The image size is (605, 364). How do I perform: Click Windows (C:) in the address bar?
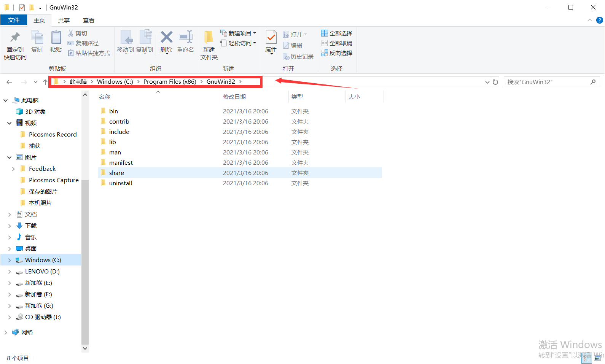click(x=115, y=82)
